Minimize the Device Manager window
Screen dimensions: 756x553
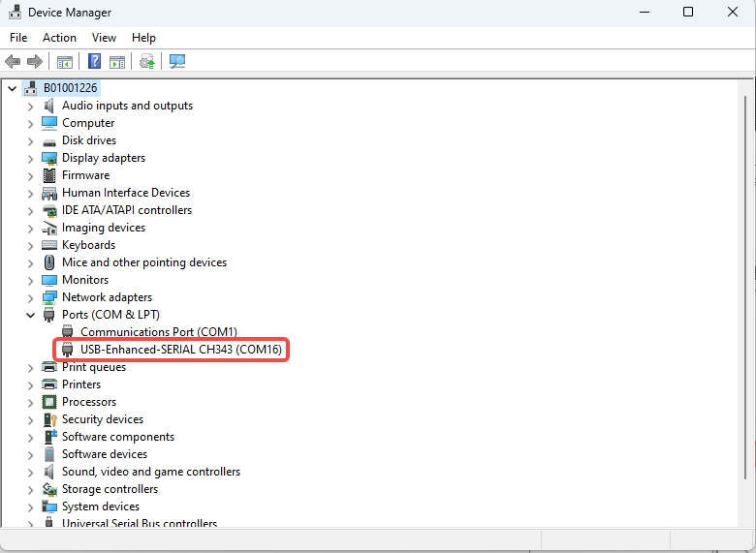click(x=645, y=12)
